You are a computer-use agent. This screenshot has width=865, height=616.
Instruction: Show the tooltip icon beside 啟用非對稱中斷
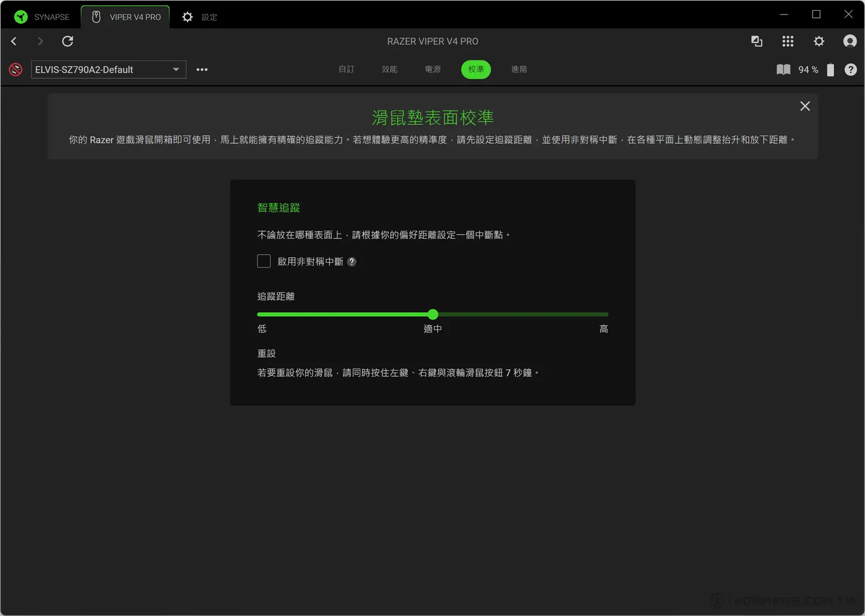pyautogui.click(x=351, y=262)
